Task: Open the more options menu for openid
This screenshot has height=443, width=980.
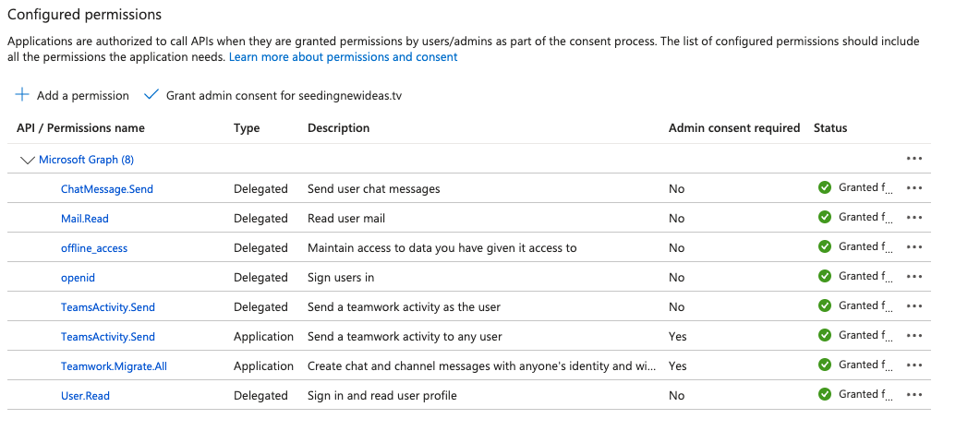Action: tap(914, 277)
